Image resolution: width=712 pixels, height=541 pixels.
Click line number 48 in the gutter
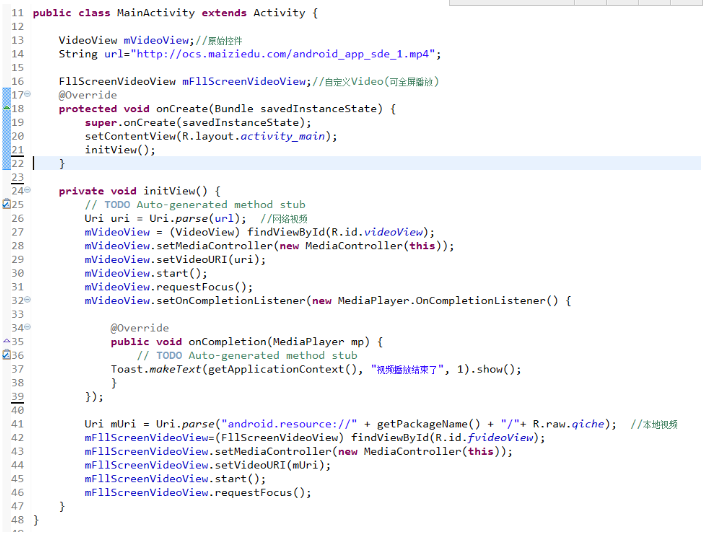(17, 520)
